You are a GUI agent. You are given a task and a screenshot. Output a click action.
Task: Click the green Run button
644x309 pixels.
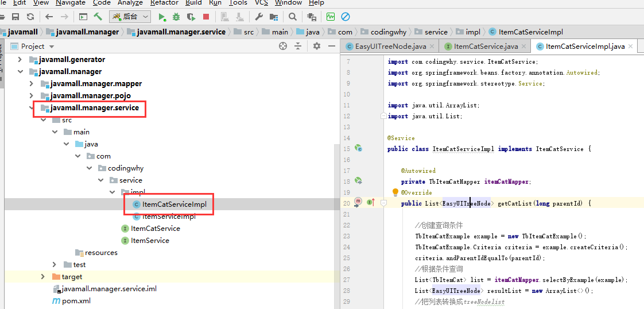coord(162,17)
